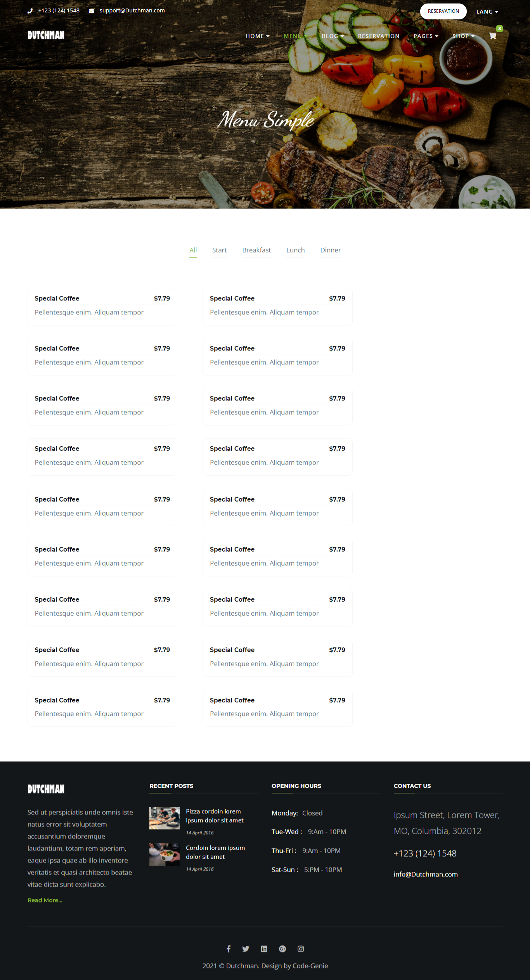The image size is (530, 980).
Task: Click the Pizza cordoin post thumbnail
Action: coord(165,818)
